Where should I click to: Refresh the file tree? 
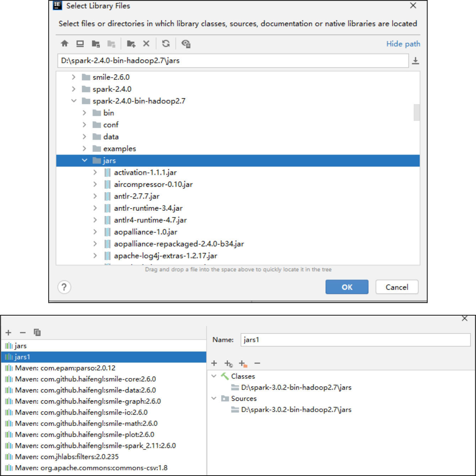click(x=166, y=44)
